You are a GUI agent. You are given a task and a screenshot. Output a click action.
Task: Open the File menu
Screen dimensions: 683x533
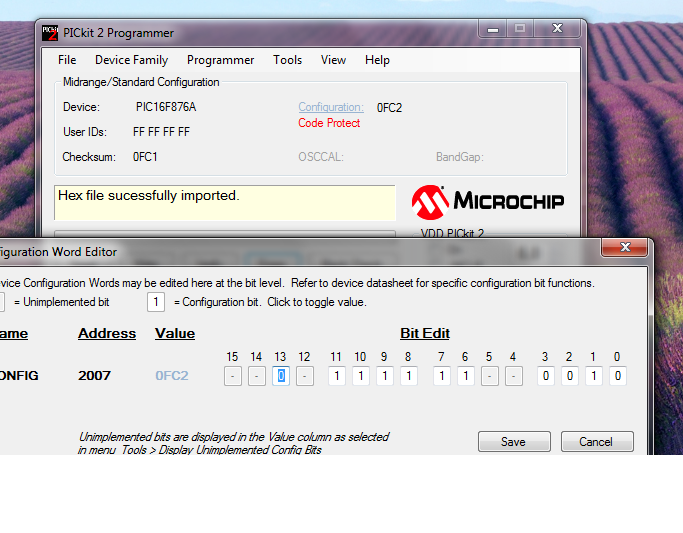(67, 60)
